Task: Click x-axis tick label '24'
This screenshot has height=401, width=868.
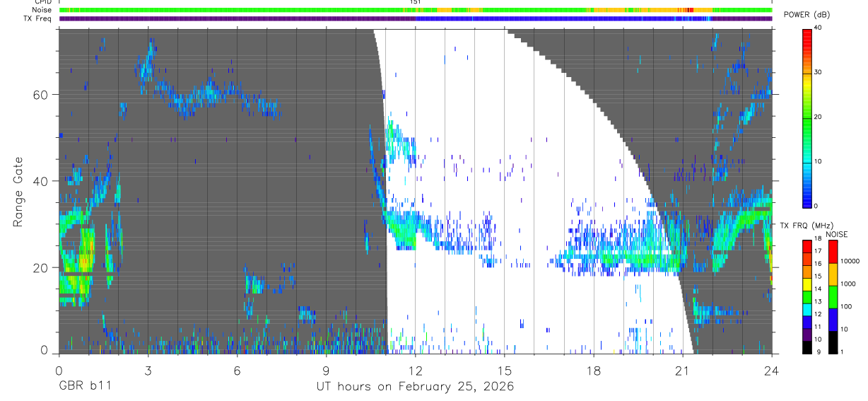Action: (x=772, y=370)
